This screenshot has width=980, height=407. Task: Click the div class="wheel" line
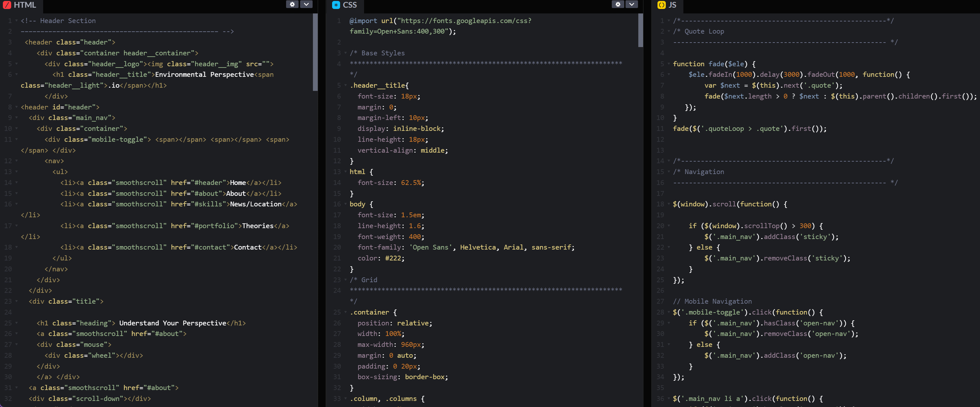point(94,355)
